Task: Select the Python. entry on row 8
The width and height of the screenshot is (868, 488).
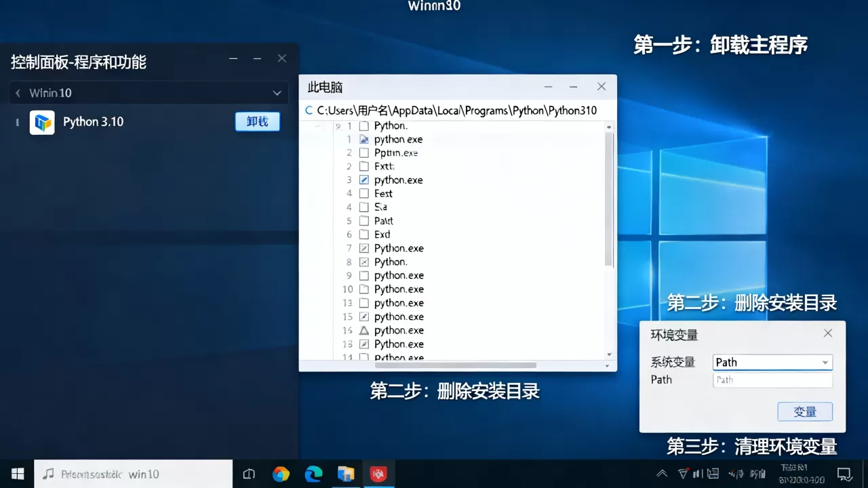Action: (x=391, y=262)
